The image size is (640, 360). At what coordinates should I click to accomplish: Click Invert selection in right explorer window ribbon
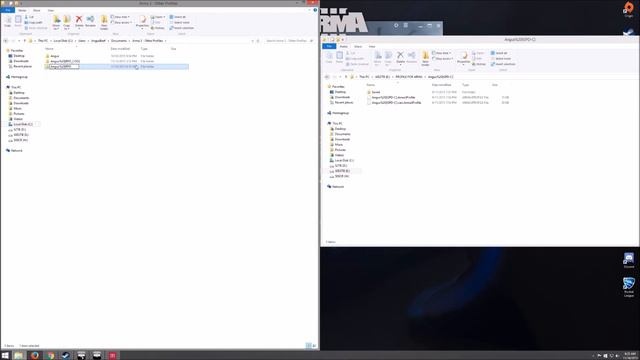[503, 64]
